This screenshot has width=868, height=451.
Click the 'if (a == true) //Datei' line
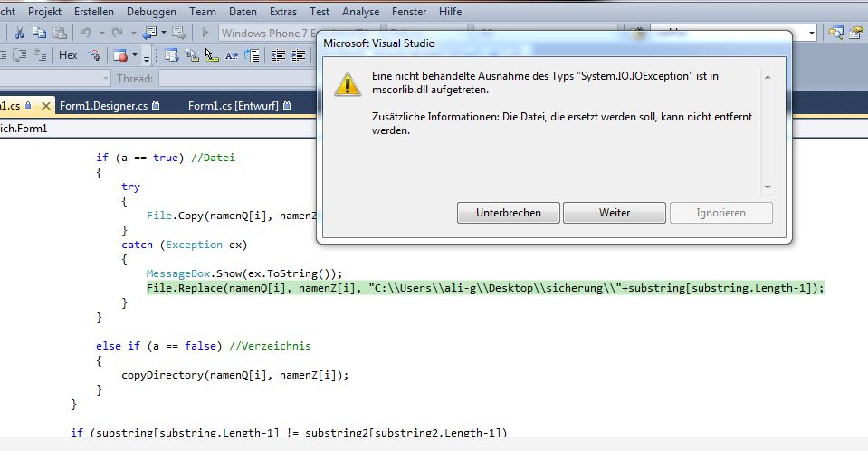[165, 158]
